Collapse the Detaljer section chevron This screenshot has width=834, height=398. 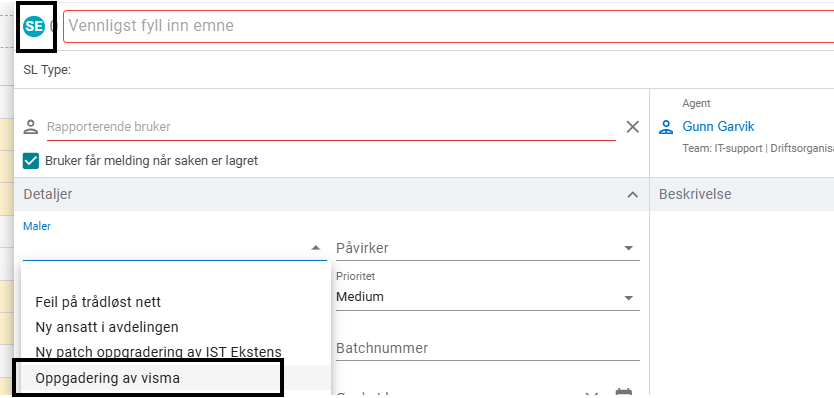[632, 195]
